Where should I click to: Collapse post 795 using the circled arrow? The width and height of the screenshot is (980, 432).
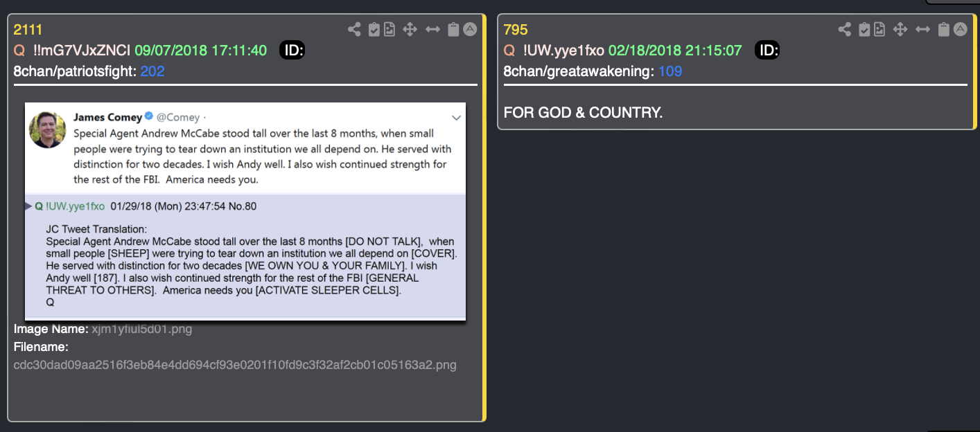(960, 29)
